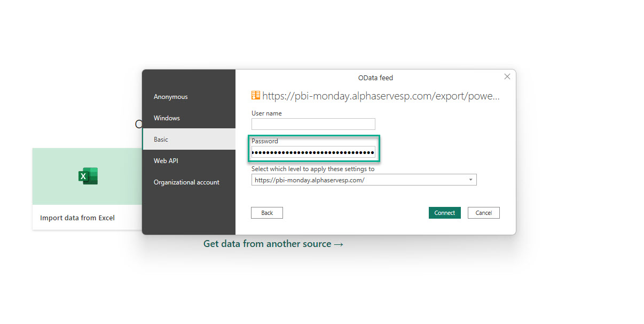Expand the settings level dropdown arrow
Image resolution: width=644 pixels, height=324 pixels.
pos(470,180)
